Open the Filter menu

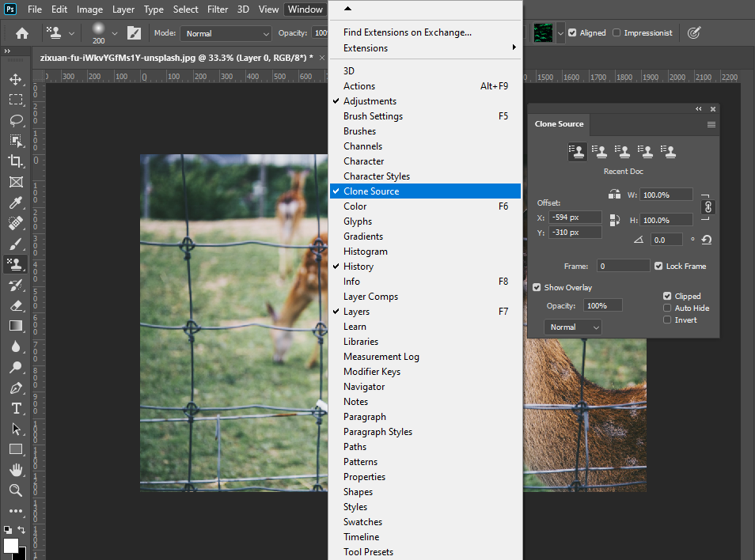coord(218,9)
